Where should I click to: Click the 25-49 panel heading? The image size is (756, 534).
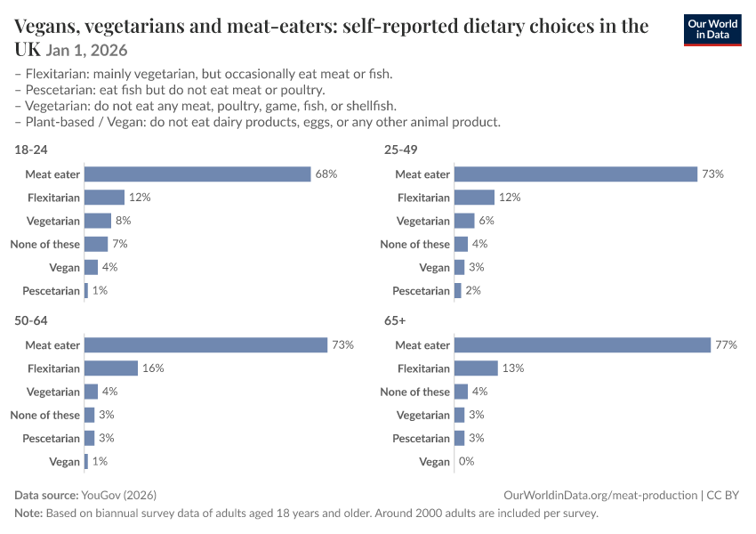point(400,150)
